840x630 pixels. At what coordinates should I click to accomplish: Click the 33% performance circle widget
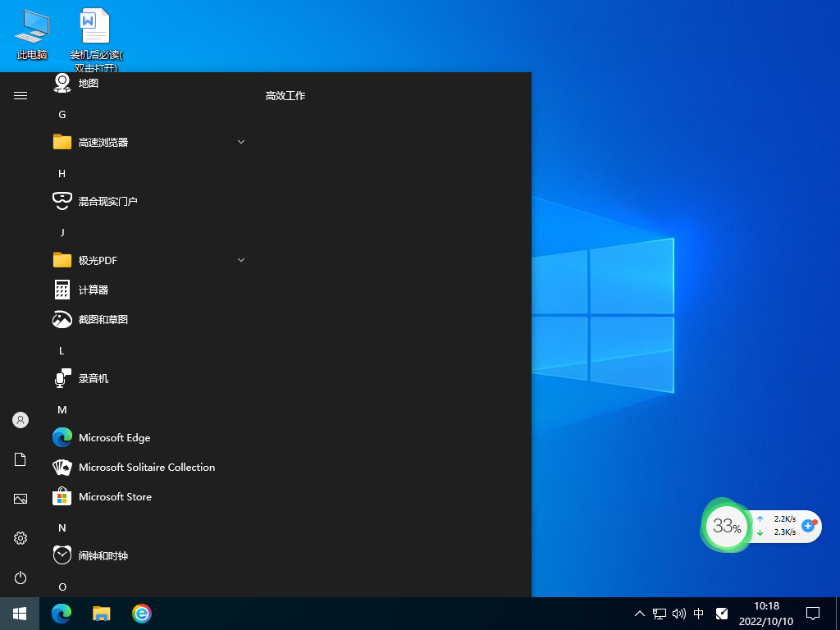[x=727, y=526]
